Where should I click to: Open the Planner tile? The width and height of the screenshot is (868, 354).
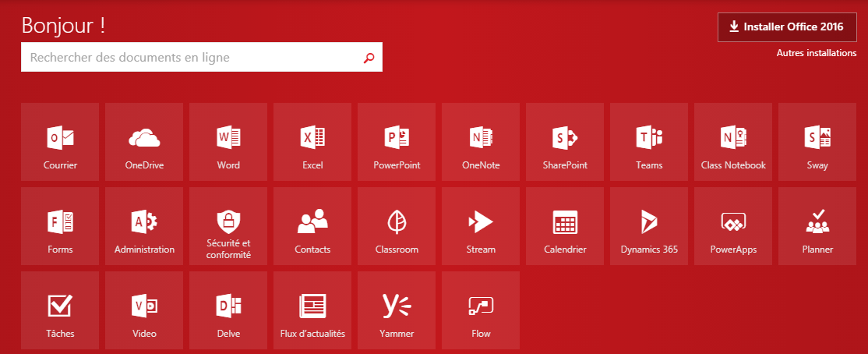coord(817,226)
